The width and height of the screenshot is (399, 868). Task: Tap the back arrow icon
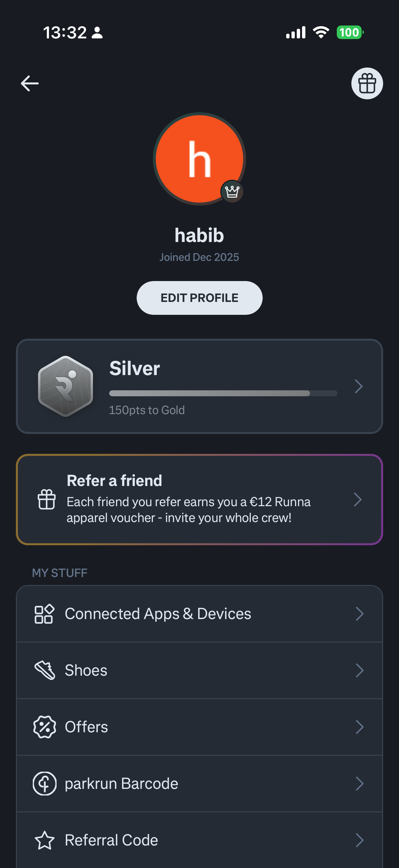30,83
